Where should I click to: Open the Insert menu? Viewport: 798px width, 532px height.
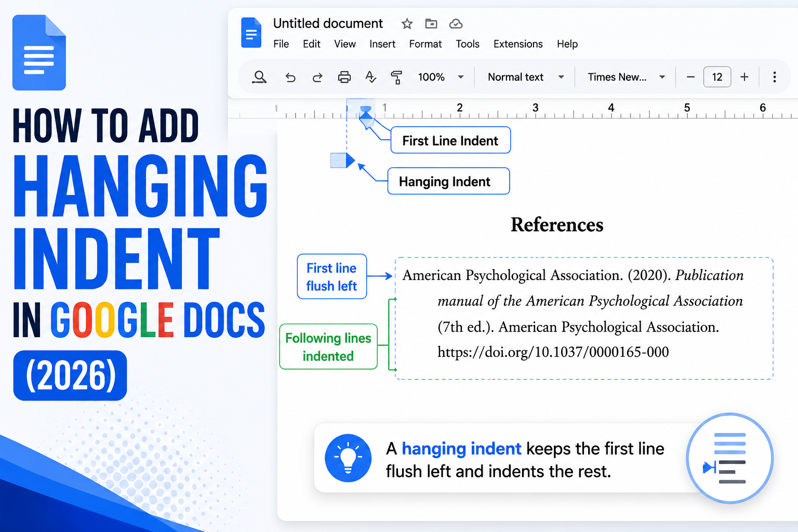pos(382,44)
